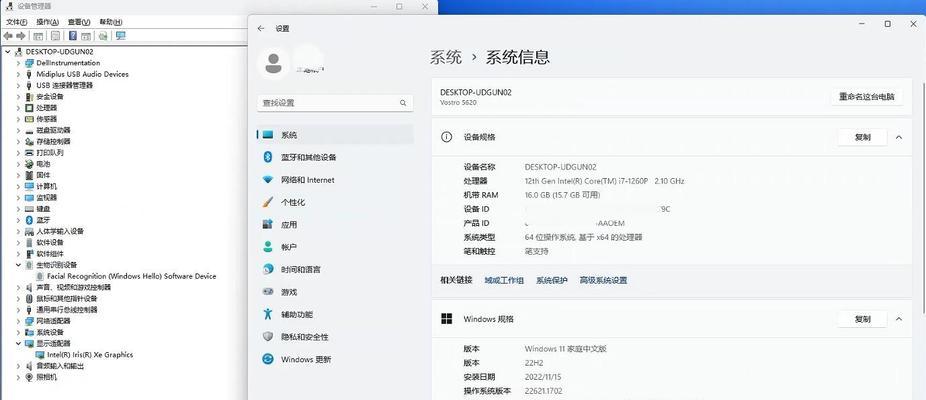
Task: Collapse the 生物识别设备 node
Action: tap(18, 265)
